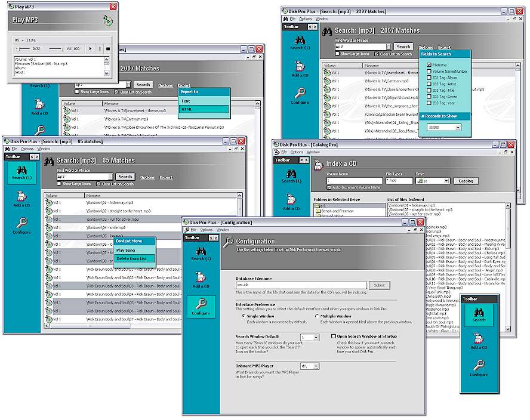This screenshot has width=530, height=420.
Task: Click the Play button in Play MP3
Action: pos(90,48)
